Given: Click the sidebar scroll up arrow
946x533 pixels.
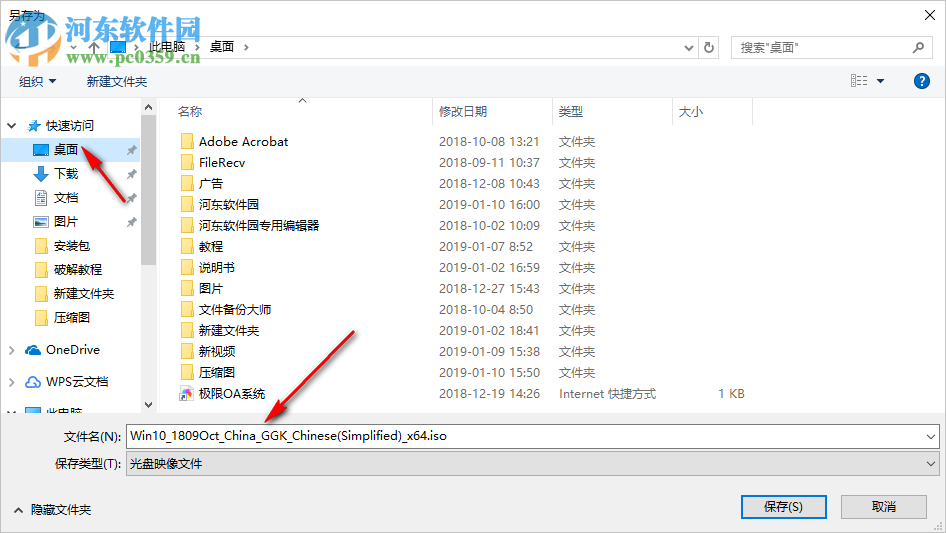Looking at the screenshot, I should 148,107.
